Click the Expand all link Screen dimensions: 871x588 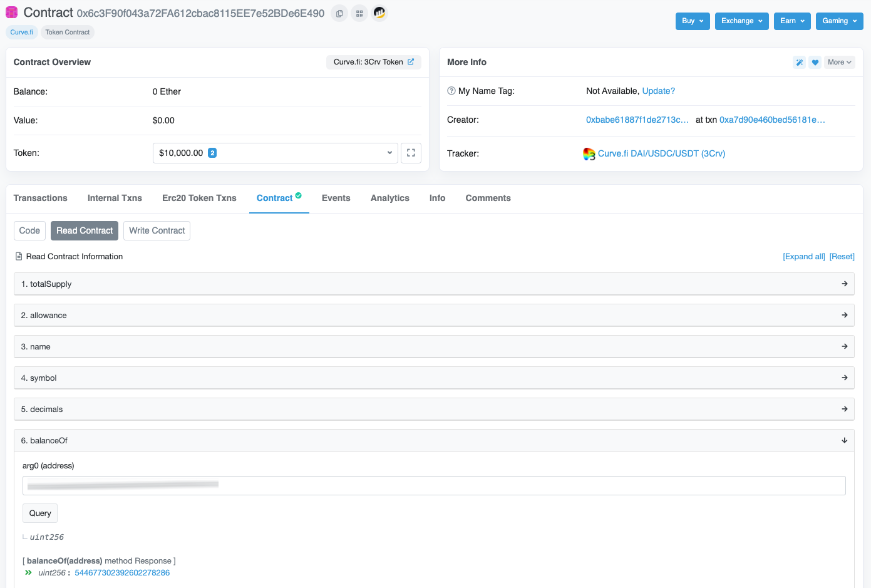[x=804, y=256]
